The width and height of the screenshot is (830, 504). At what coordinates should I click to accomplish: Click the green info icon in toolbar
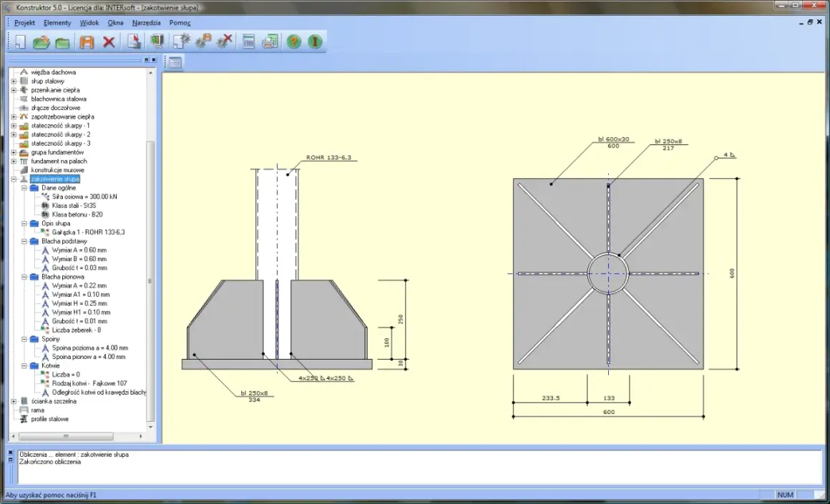coord(315,41)
